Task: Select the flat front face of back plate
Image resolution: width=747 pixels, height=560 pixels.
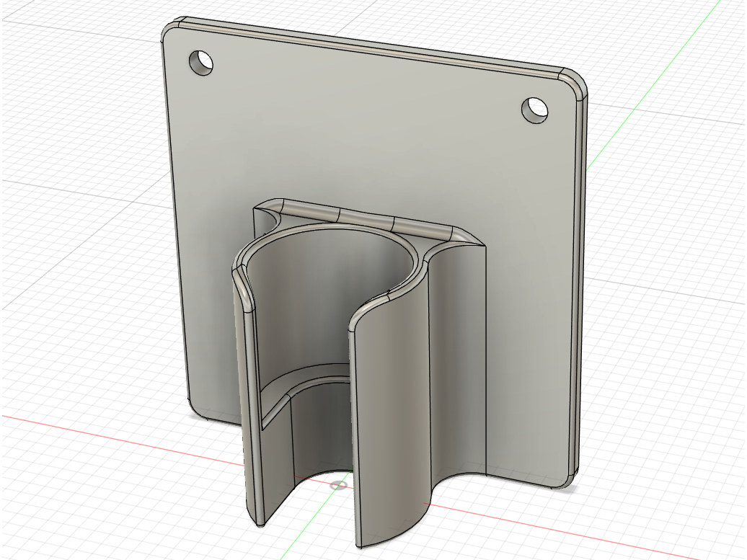Action: 371,143
